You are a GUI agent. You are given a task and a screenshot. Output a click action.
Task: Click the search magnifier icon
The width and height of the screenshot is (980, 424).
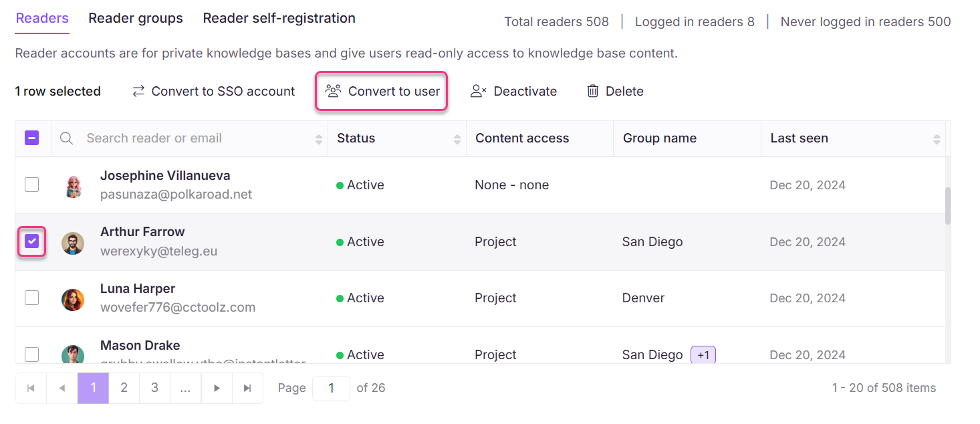click(66, 138)
